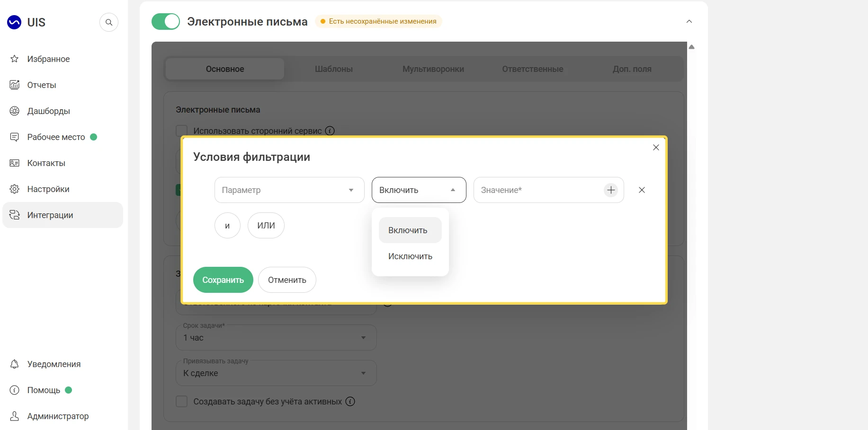Screen dimensions: 868x430
Task: Open Избранное star icon in sidebar
Action: click(x=15, y=59)
